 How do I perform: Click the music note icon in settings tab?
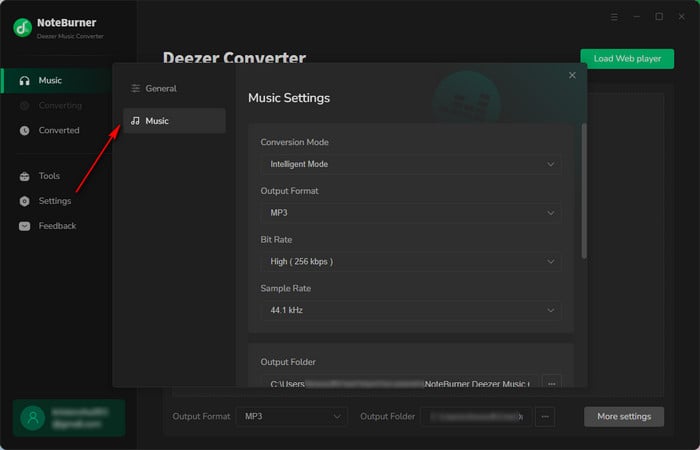point(135,121)
